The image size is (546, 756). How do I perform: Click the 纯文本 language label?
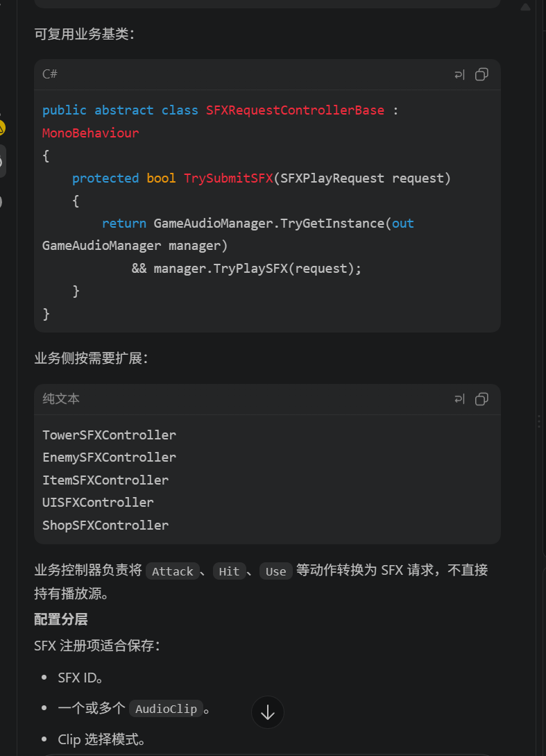pyautogui.click(x=61, y=398)
